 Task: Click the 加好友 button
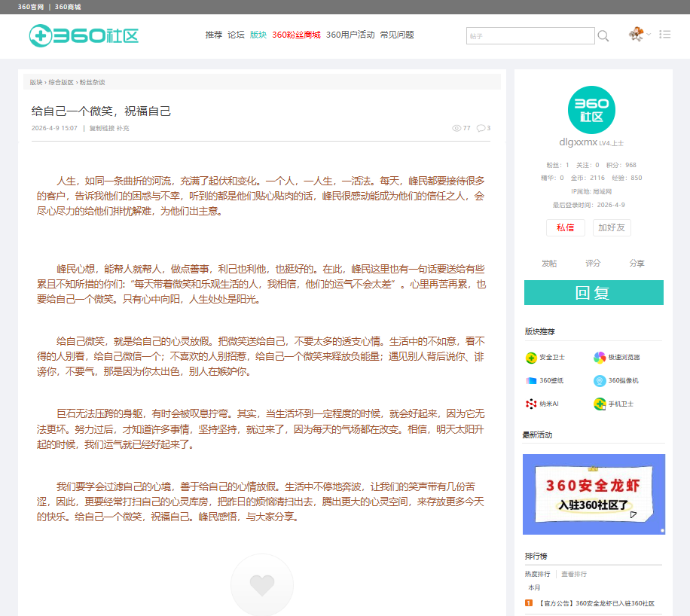611,227
